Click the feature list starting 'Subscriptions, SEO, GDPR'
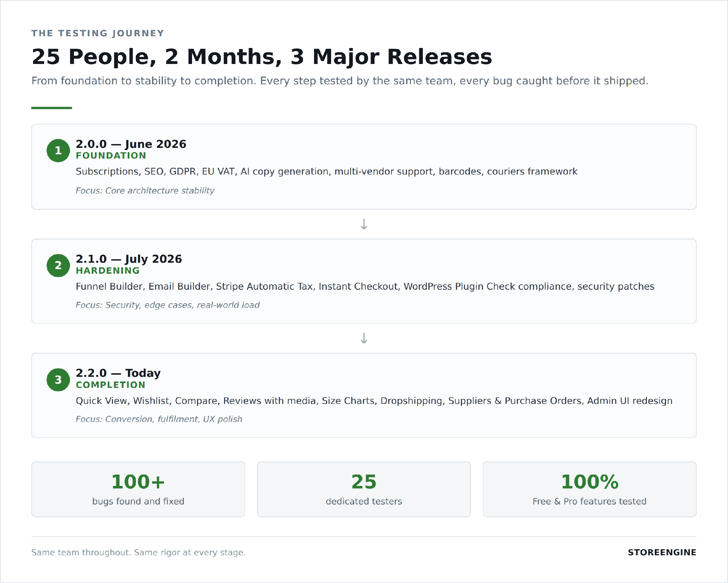Viewport: 728px width, 583px height. pos(326,172)
